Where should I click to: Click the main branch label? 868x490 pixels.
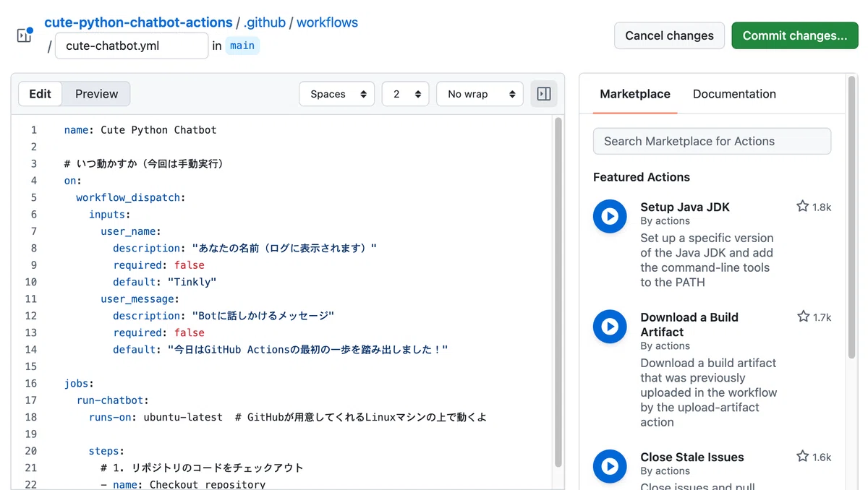(242, 46)
